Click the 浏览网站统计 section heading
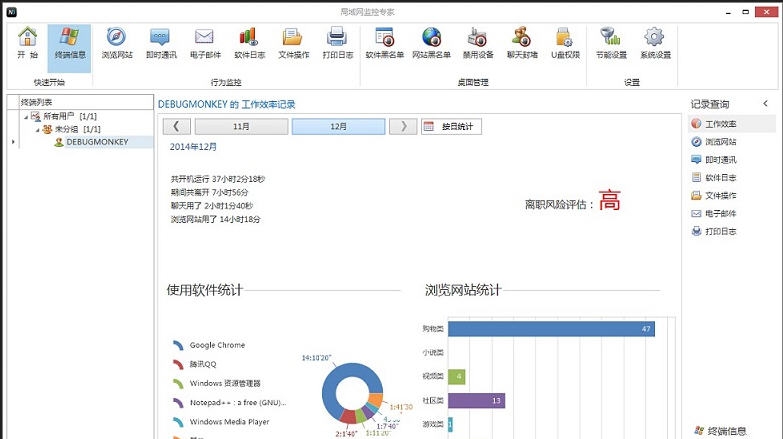The image size is (783, 439). click(463, 290)
